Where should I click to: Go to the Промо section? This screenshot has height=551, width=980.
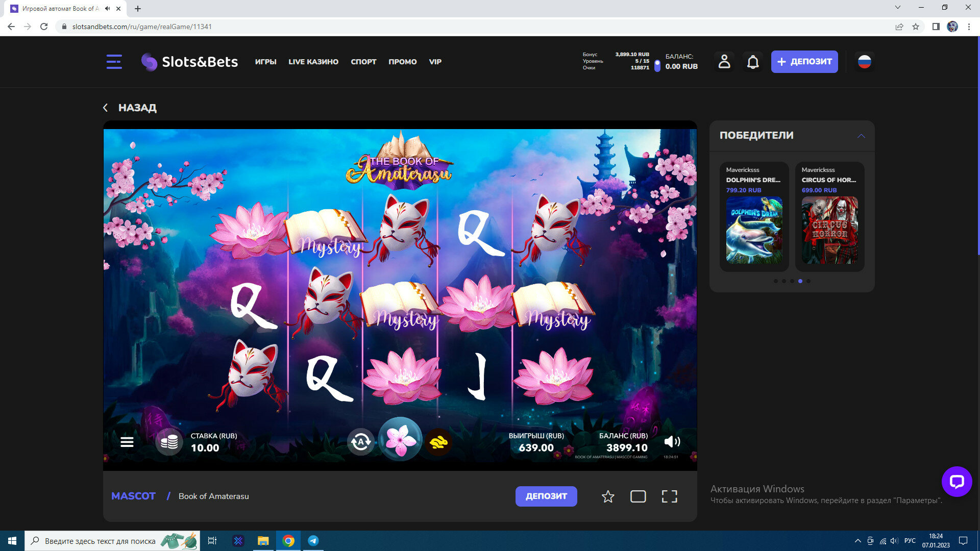tap(402, 62)
